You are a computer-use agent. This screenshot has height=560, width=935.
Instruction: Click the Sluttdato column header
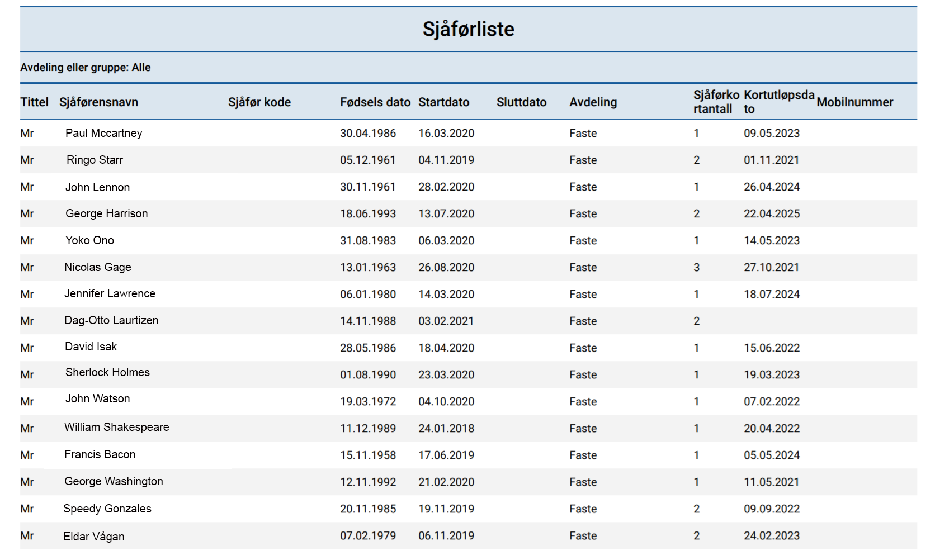[x=522, y=102]
